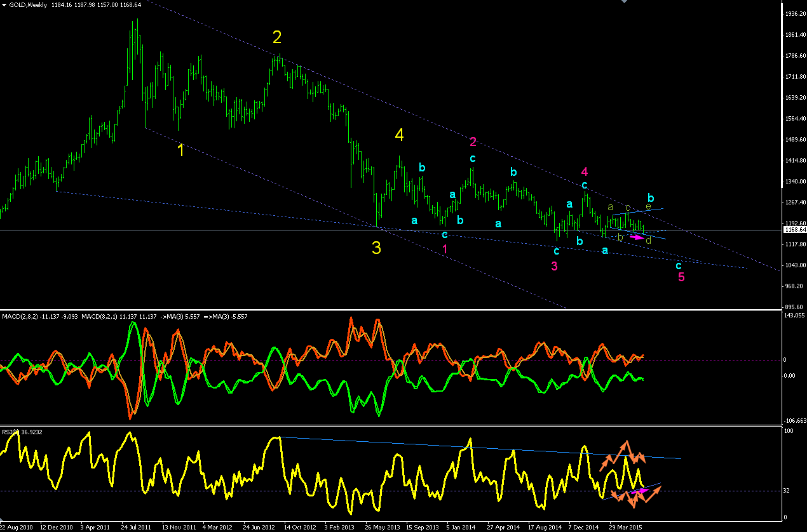The width and height of the screenshot is (807, 532).
Task: Click time axis date 22 Aug 2010
Action: point(17,527)
